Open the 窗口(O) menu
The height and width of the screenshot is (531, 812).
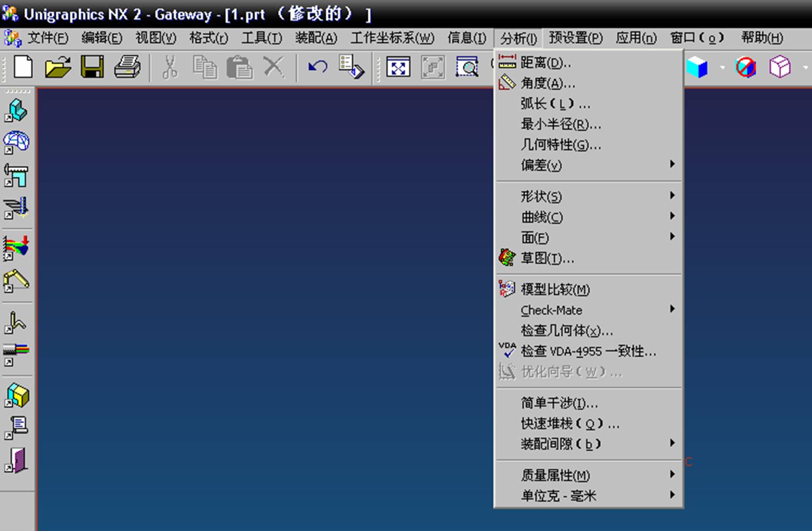[697, 38]
